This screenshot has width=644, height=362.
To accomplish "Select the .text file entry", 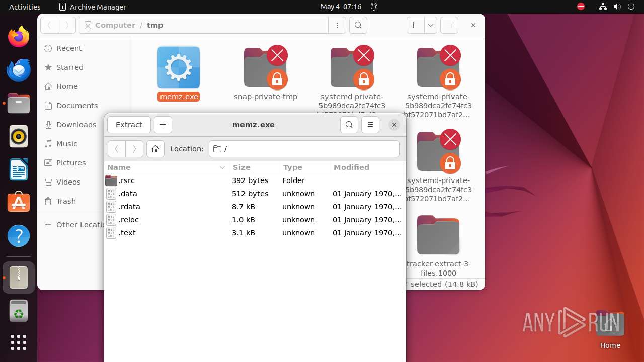I will (x=255, y=233).
